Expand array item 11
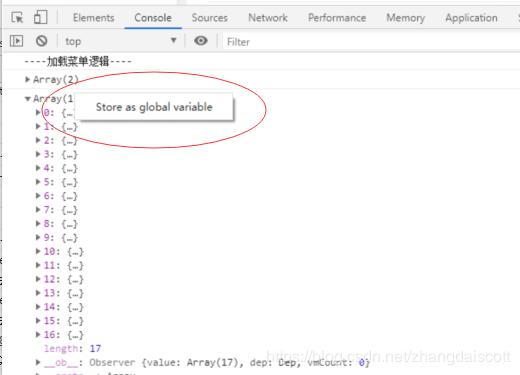This screenshot has height=375, width=520. click(x=38, y=265)
